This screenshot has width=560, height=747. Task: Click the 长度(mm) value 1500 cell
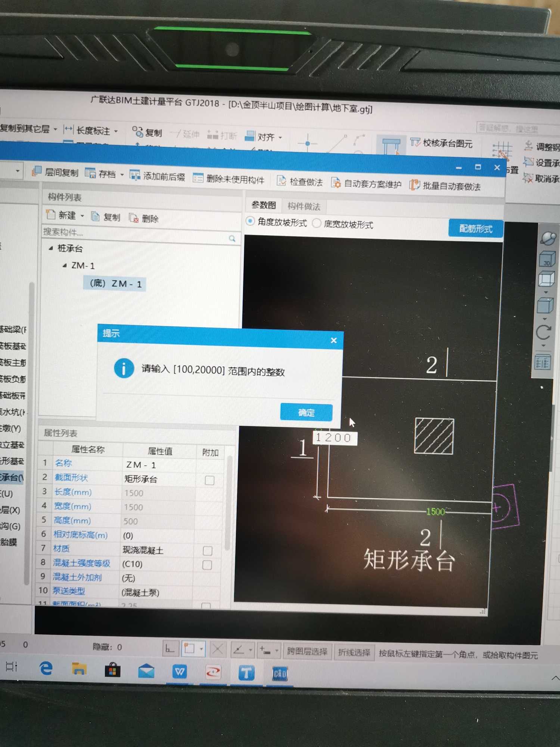pos(158,493)
